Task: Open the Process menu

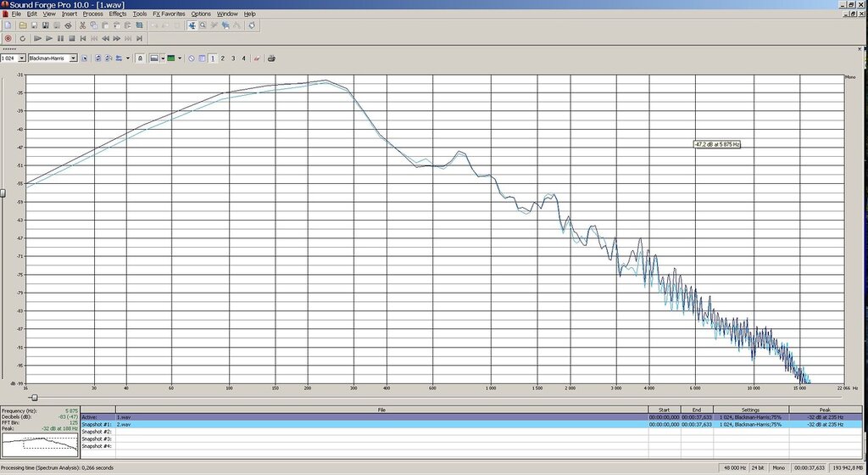Action: click(x=92, y=14)
